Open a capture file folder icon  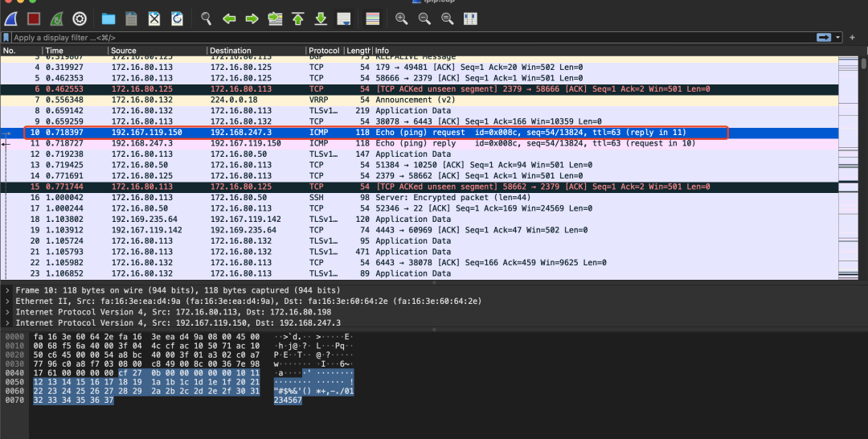tap(108, 18)
